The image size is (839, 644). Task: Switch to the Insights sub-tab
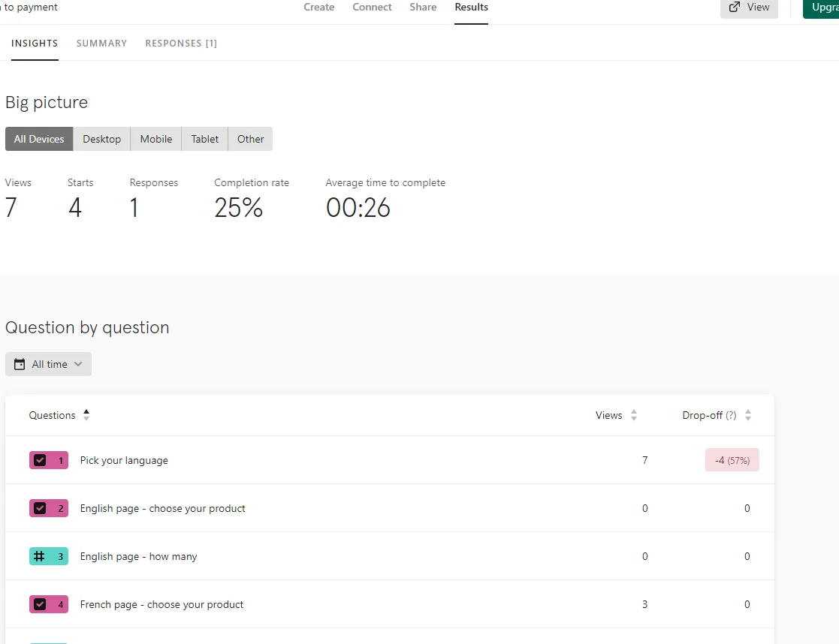coord(35,44)
